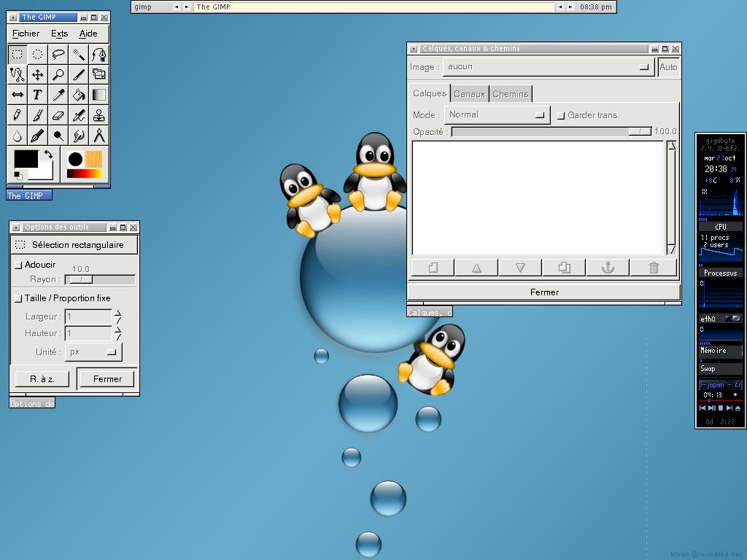Screen dimensions: 747x560
Task: Select the Gradient blend tool
Action: click(98, 95)
